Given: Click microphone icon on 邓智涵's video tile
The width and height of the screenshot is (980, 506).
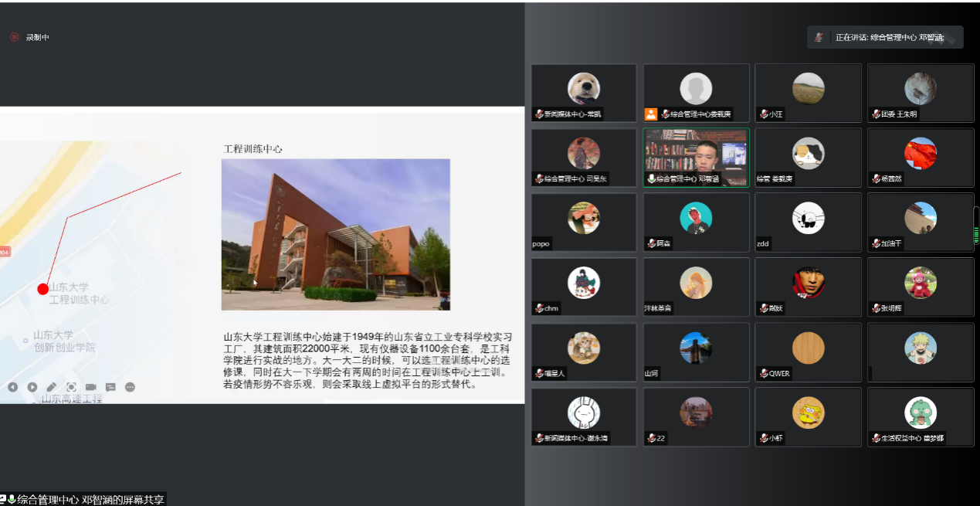Looking at the screenshot, I should (651, 179).
